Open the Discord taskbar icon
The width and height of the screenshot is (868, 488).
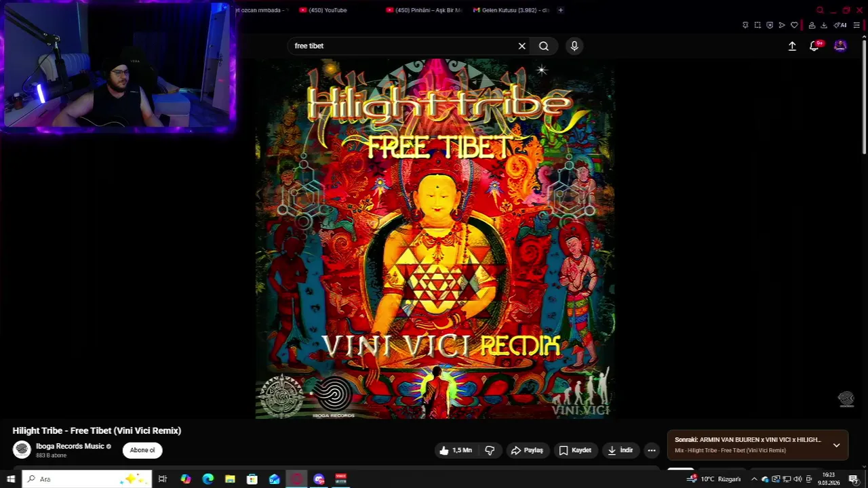click(319, 479)
